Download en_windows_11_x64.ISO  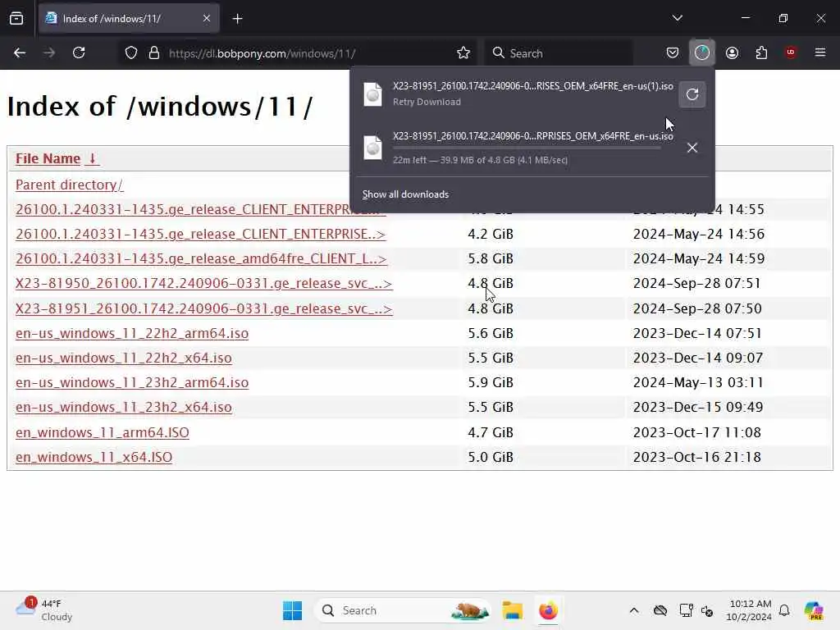pyautogui.click(x=94, y=457)
